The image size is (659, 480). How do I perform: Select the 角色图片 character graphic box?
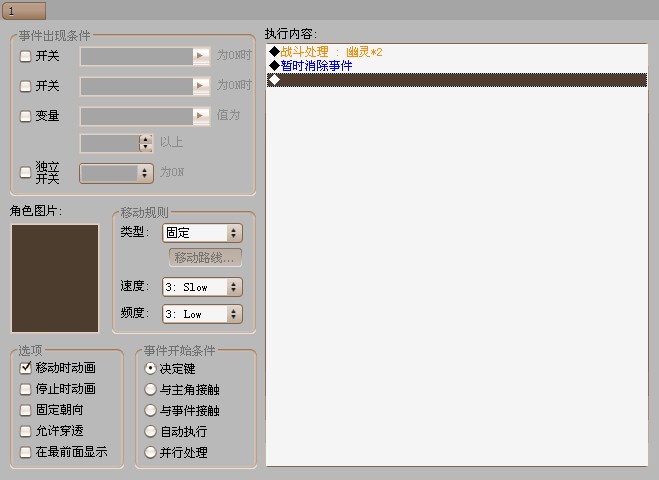[x=55, y=278]
